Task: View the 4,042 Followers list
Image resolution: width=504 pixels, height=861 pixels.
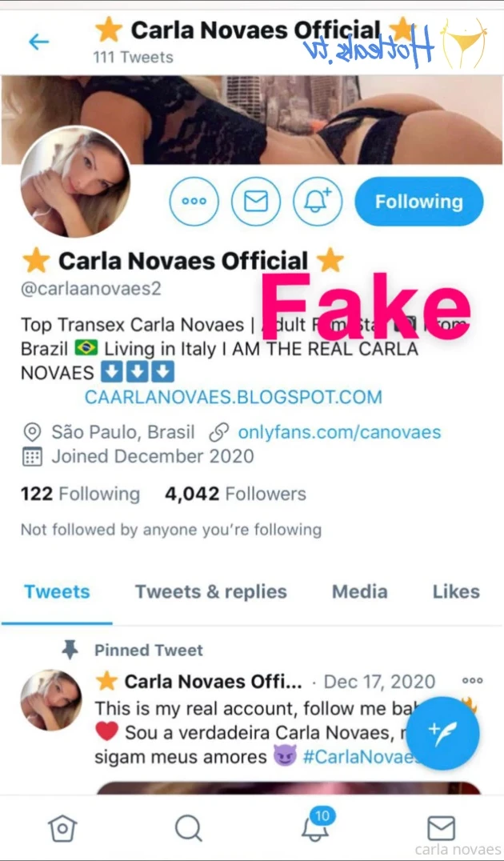Action: 235,494
